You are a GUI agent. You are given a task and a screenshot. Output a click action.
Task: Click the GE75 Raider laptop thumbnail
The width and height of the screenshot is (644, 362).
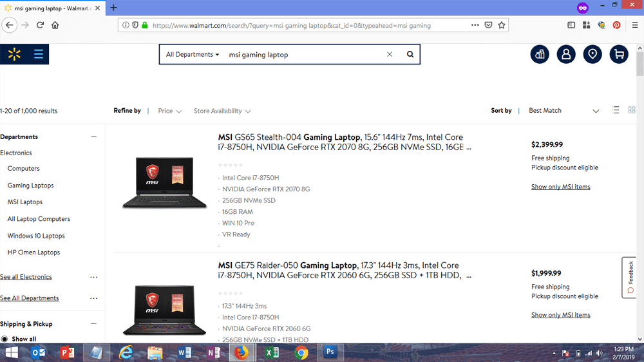point(164,310)
